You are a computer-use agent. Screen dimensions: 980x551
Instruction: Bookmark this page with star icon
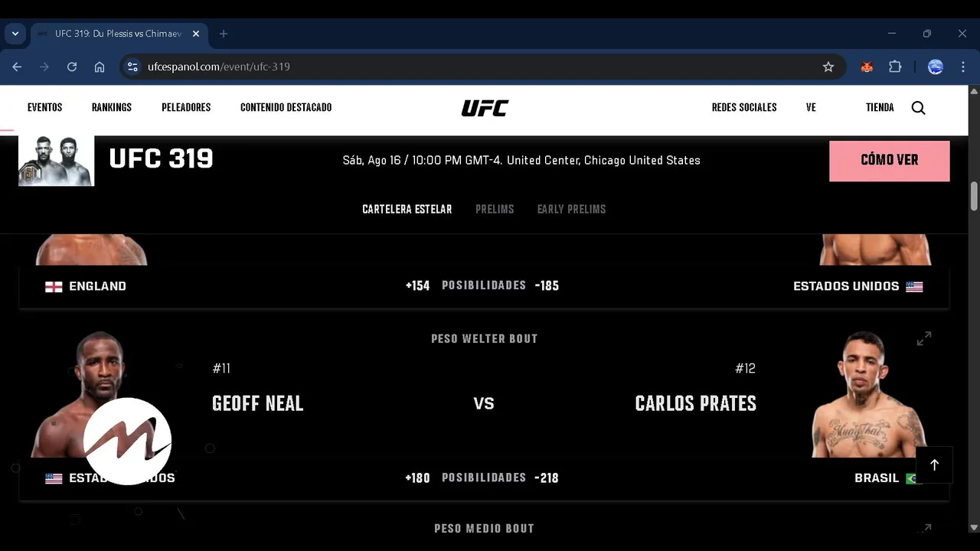828,67
